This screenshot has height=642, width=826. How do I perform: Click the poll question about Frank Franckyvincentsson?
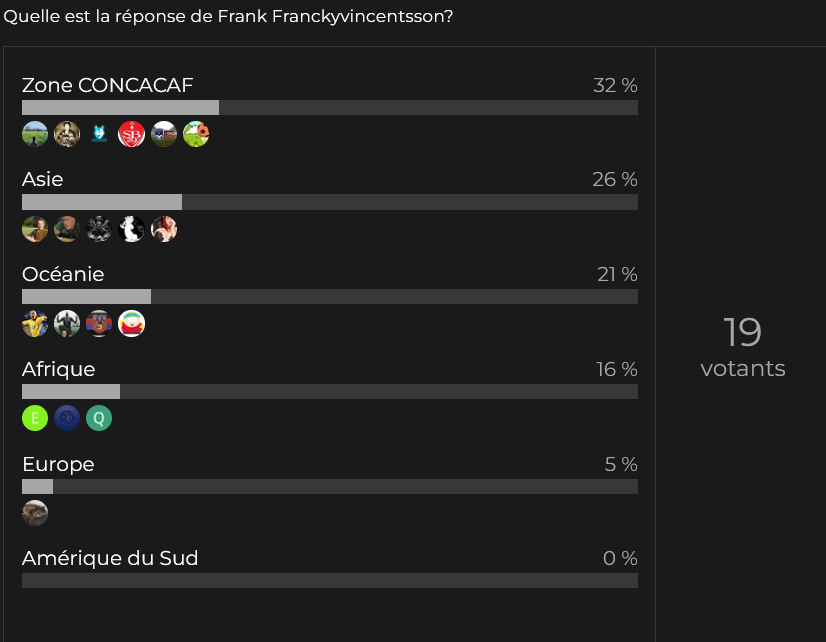coord(228,17)
